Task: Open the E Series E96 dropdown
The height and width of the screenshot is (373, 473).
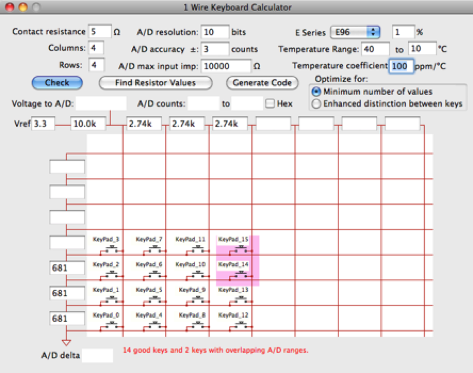Action: tap(355, 32)
